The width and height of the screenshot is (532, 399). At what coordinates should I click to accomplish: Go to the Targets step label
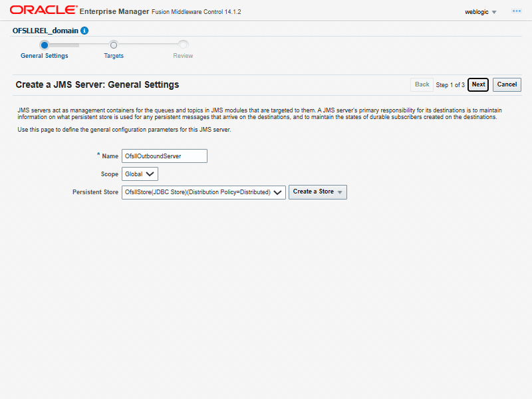pos(114,56)
